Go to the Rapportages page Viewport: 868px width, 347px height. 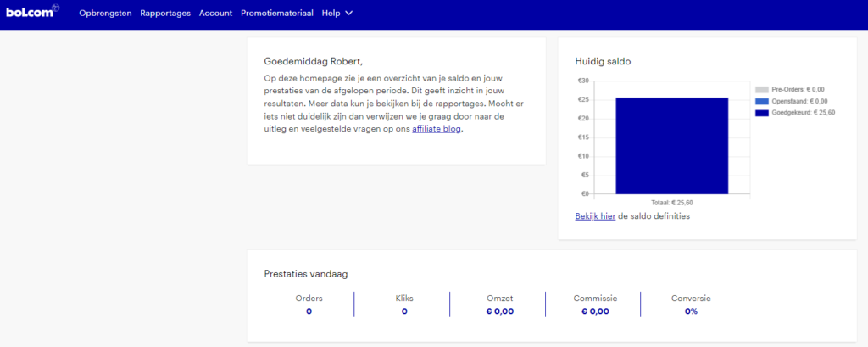click(x=165, y=14)
